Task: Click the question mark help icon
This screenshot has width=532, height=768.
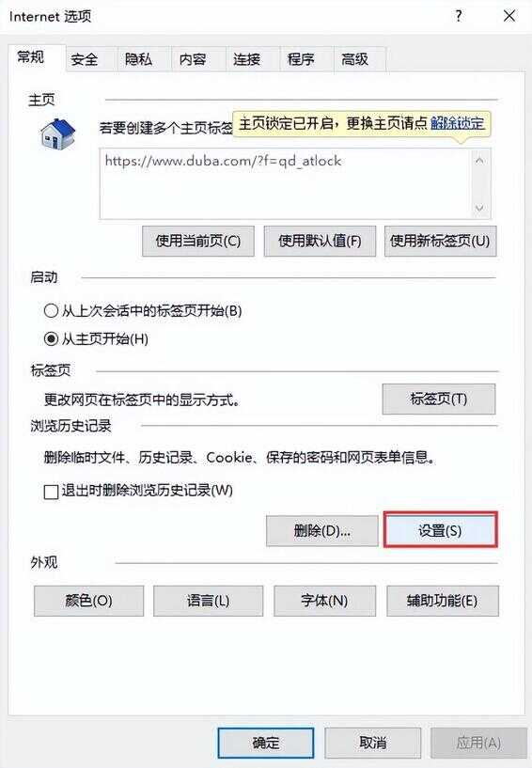Action: (459, 16)
